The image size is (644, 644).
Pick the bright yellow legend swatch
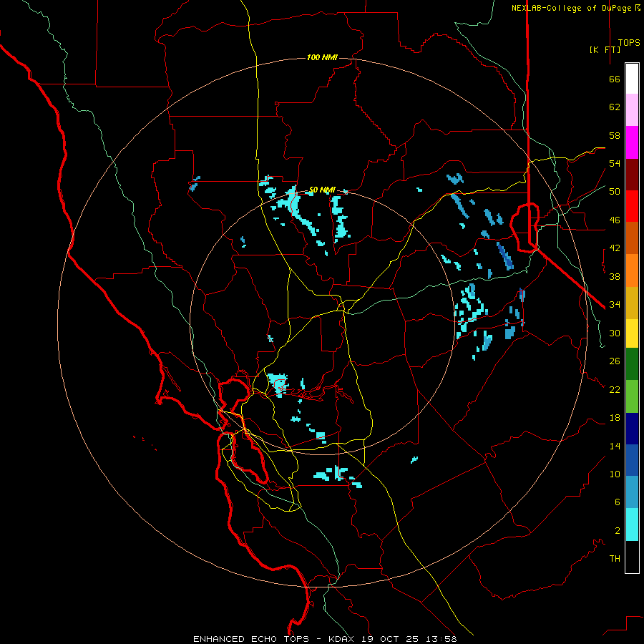[x=632, y=333]
